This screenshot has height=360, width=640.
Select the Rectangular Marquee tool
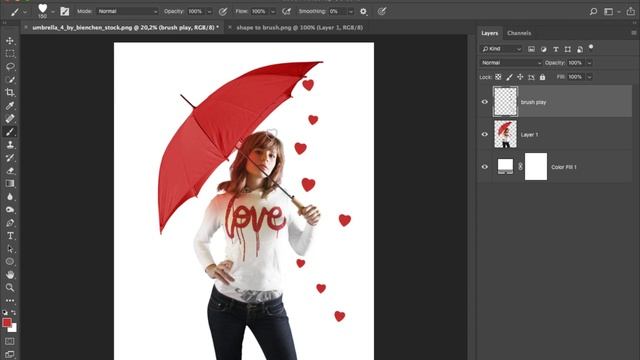[10, 53]
